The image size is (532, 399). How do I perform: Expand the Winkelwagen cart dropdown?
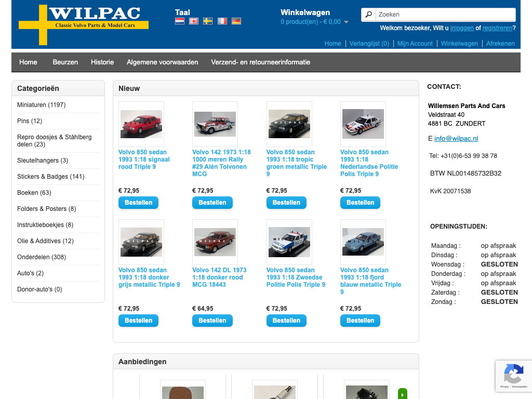point(346,22)
